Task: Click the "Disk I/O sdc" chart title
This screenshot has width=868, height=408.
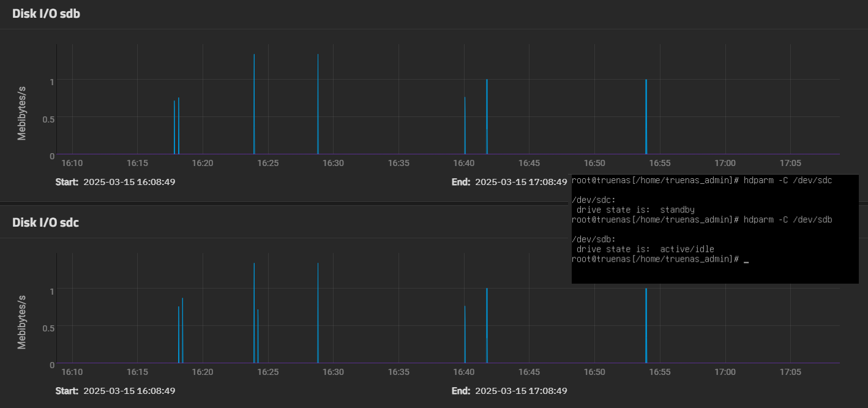Action: pyautogui.click(x=46, y=222)
